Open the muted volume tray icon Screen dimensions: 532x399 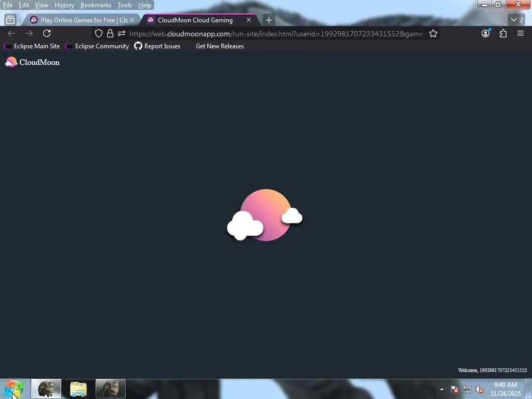tap(480, 389)
